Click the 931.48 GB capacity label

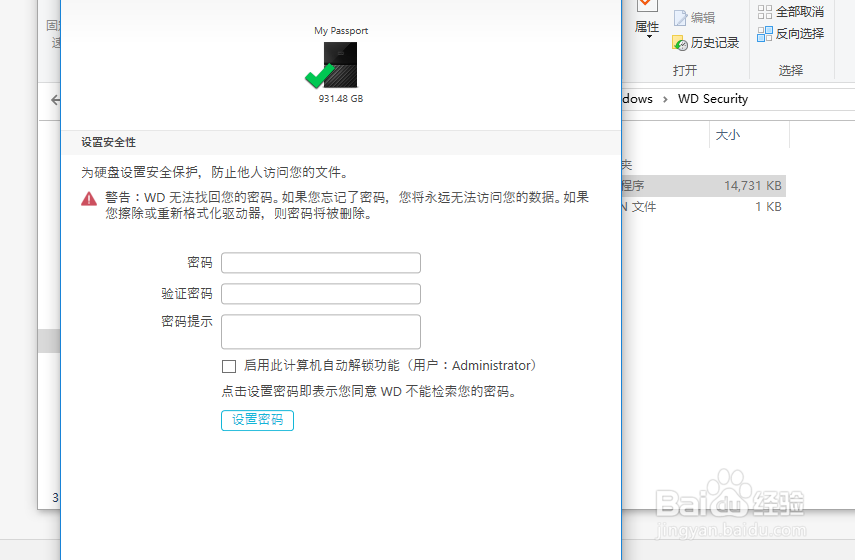(x=341, y=99)
